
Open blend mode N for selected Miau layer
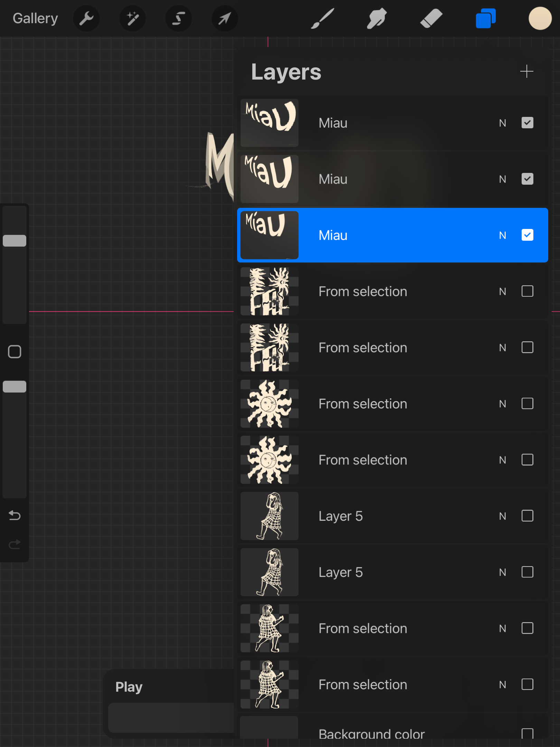pos(502,236)
